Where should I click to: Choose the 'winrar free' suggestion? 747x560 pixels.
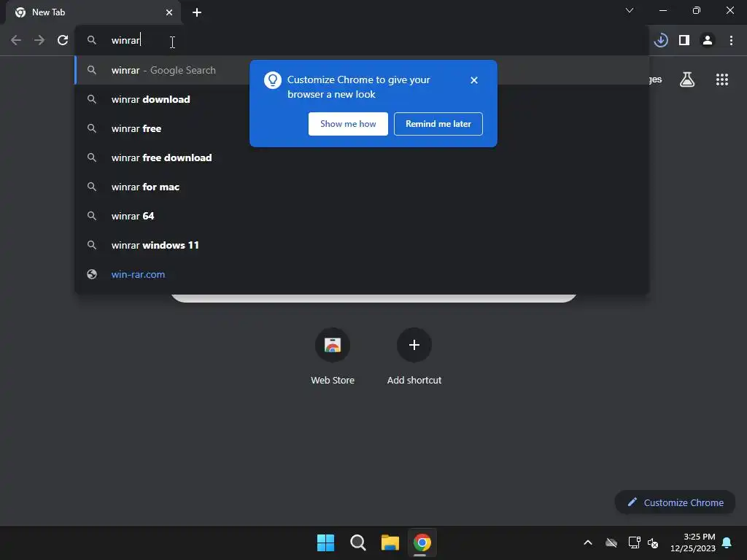[362, 128]
